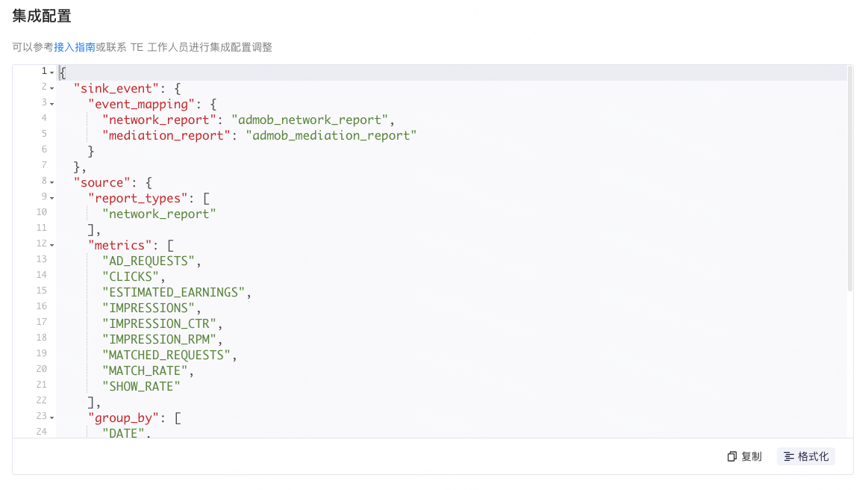This screenshot has height=490, width=868.
Task: Collapse the event_mapping fold arrow on line 3
Action: pos(51,104)
